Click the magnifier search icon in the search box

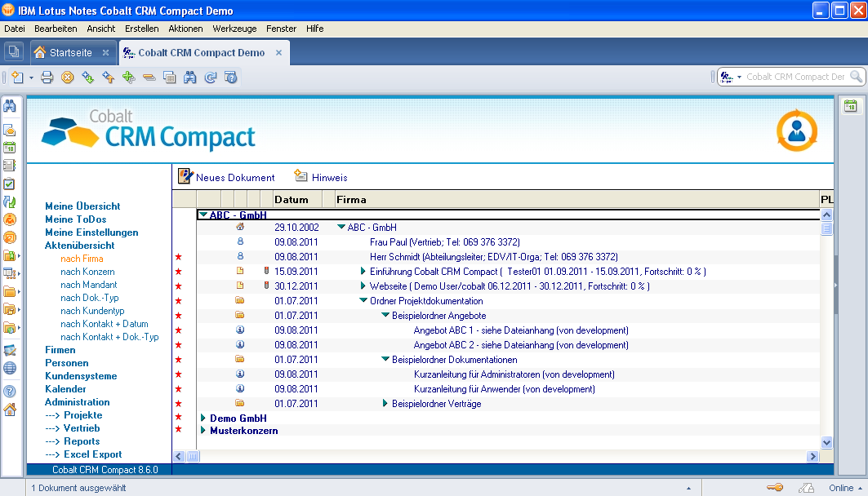tap(856, 77)
